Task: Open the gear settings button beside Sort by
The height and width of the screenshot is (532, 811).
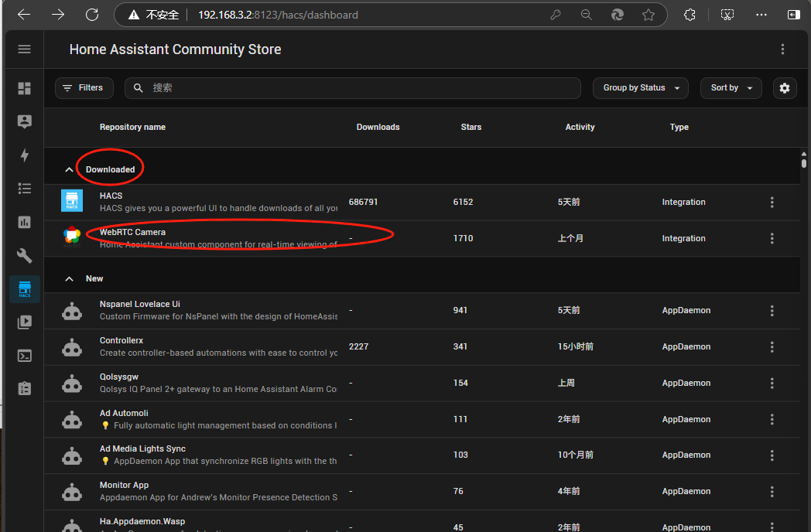Action: 785,88
